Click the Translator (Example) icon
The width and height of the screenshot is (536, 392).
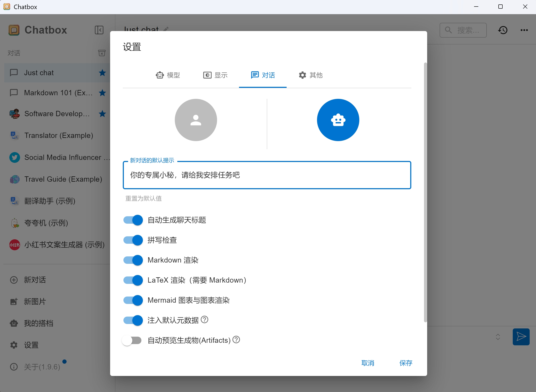tap(15, 136)
